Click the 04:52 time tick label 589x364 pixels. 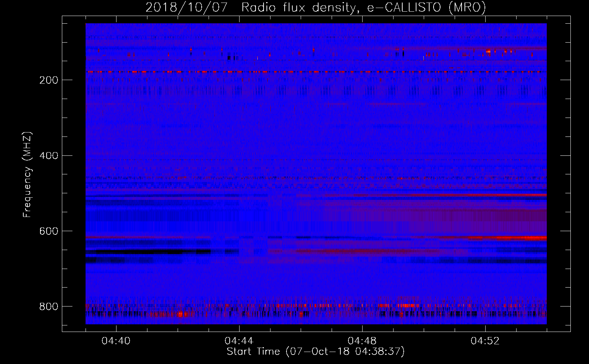coord(485,341)
